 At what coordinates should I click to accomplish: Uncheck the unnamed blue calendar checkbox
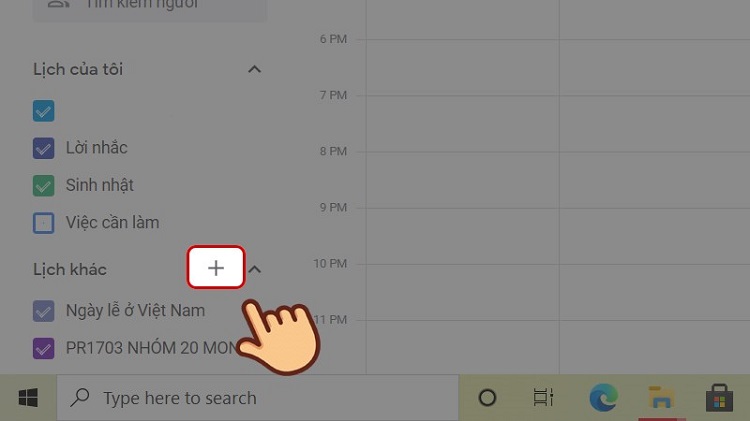tap(44, 111)
